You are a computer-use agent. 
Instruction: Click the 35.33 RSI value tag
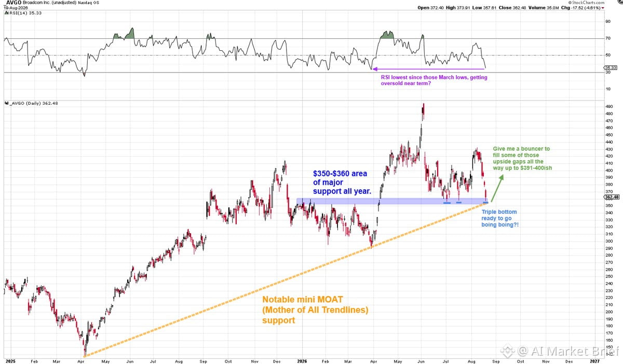coord(610,67)
